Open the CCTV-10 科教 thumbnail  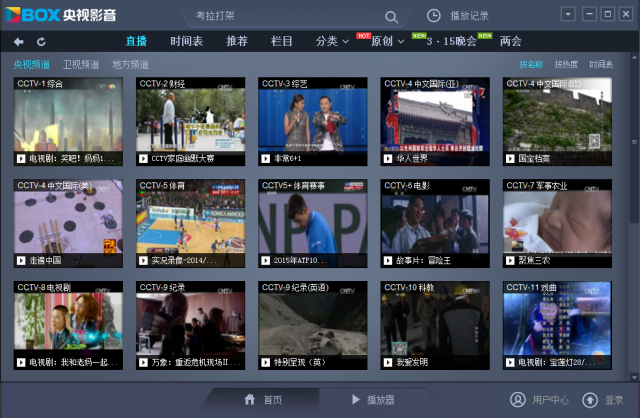tap(435, 325)
